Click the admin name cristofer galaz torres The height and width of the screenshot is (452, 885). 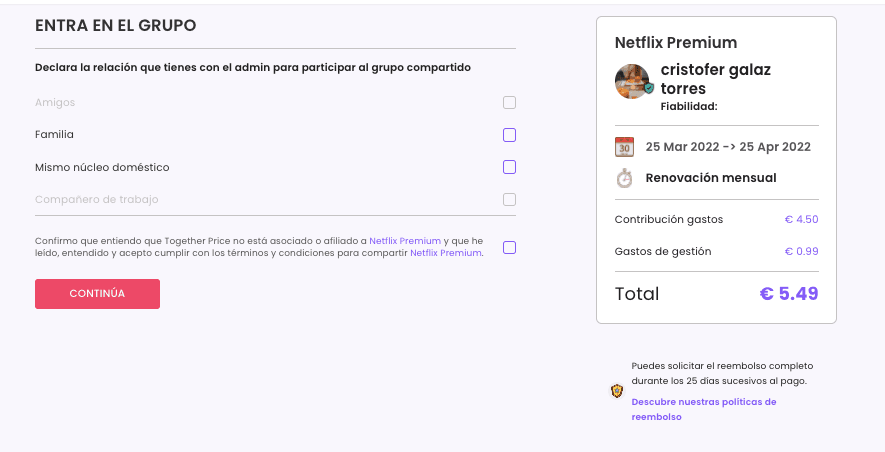click(716, 79)
